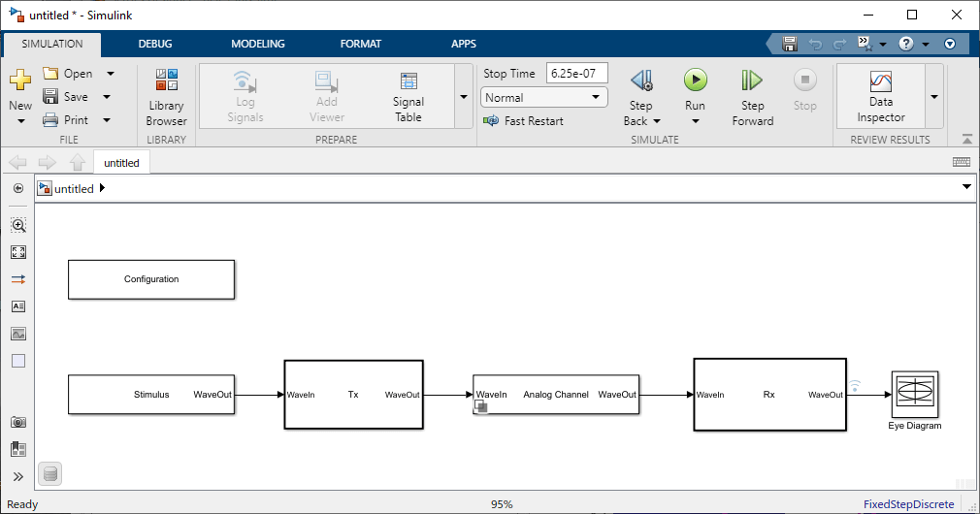Click the Up to Parent arrow

click(x=78, y=162)
